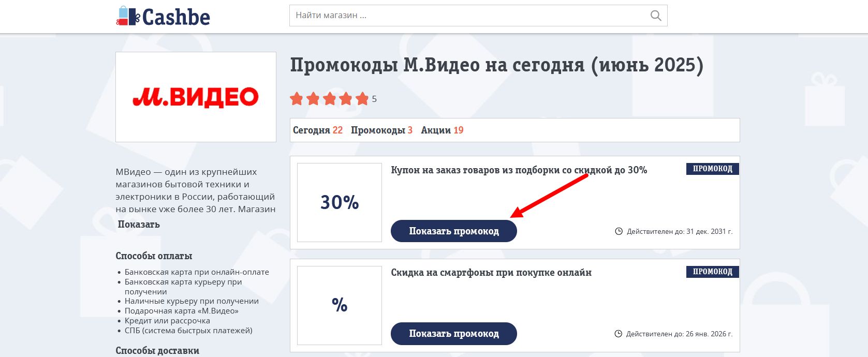
Task: Switch to the "Промокоды 3" tab
Action: click(381, 130)
